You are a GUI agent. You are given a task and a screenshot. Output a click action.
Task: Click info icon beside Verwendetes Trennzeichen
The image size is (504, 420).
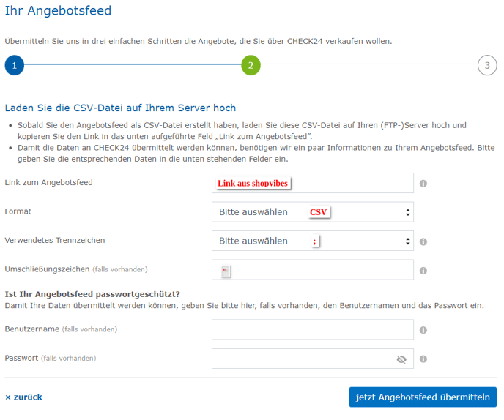pos(423,241)
